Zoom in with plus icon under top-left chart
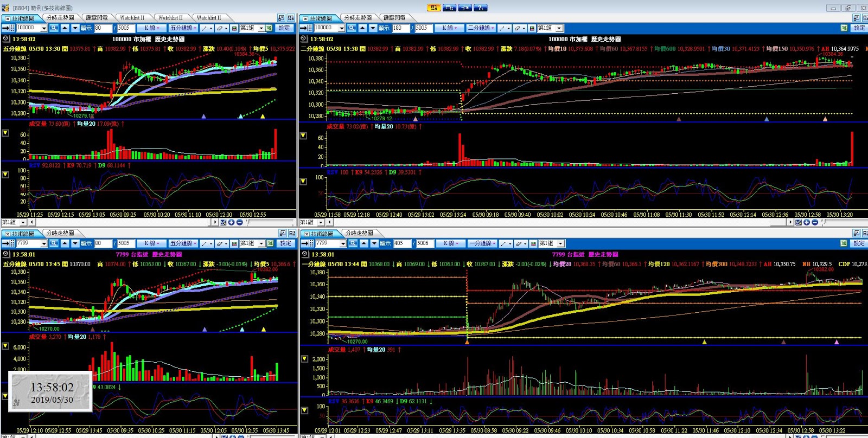The image size is (868, 438). point(231,222)
